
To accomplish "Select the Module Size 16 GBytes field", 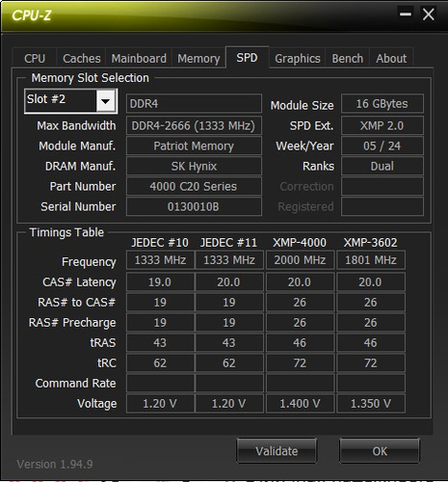I will tap(382, 104).
